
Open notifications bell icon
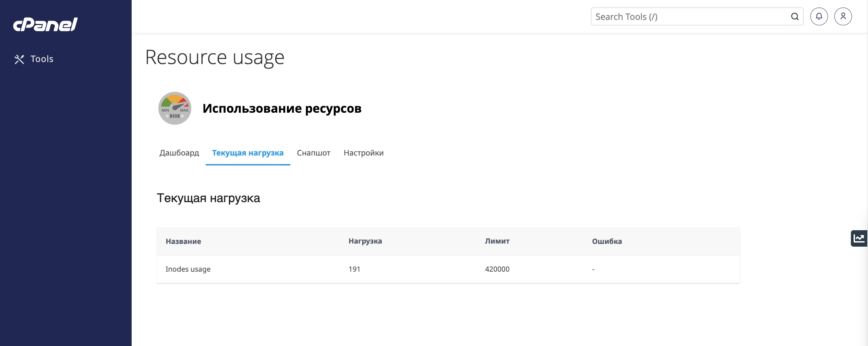pos(819,16)
